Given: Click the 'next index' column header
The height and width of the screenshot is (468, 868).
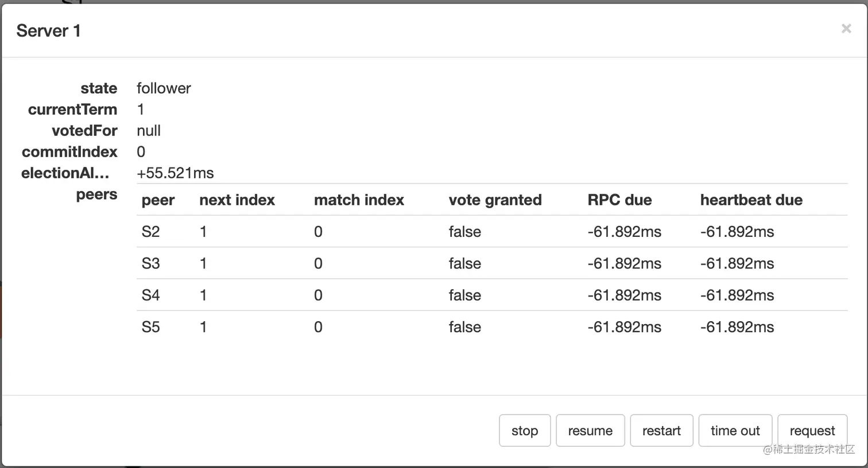Looking at the screenshot, I should (x=237, y=200).
